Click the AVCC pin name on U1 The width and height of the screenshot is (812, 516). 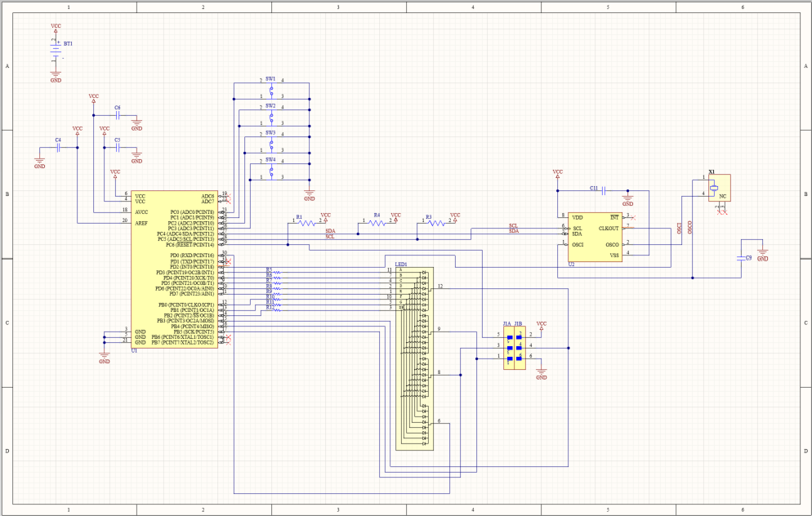[x=141, y=212]
